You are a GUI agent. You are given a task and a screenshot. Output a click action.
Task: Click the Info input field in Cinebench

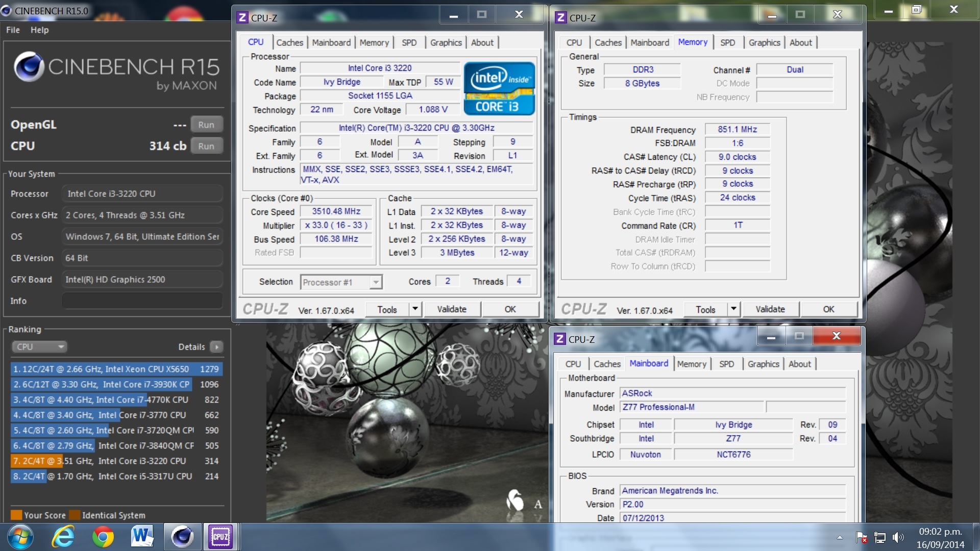click(142, 301)
